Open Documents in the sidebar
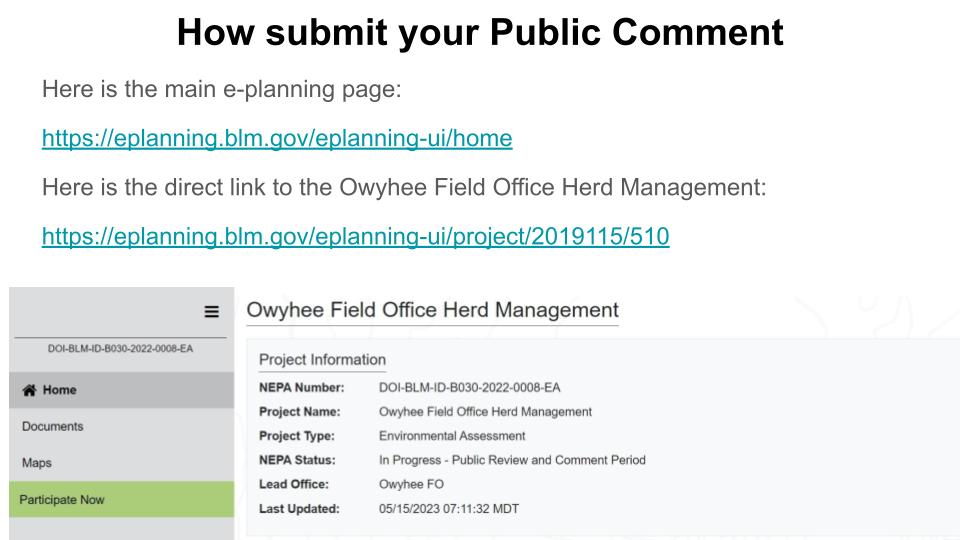This screenshot has width=960, height=540. [53, 426]
